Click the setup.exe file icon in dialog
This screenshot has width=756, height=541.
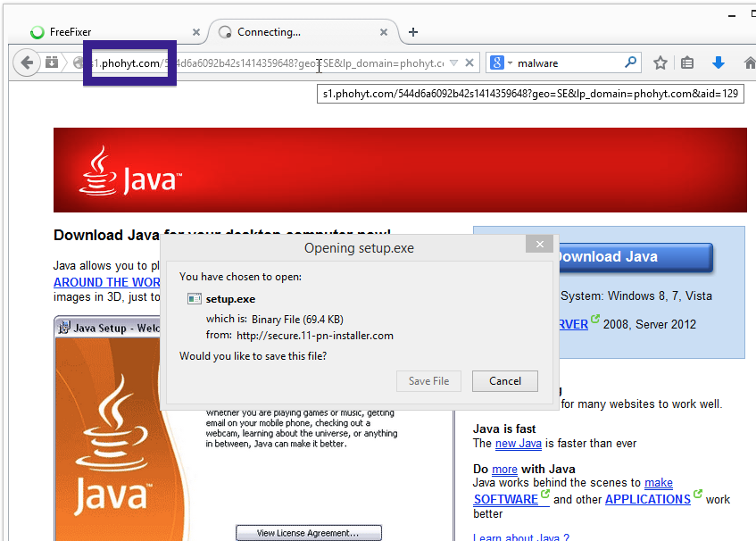(x=195, y=299)
